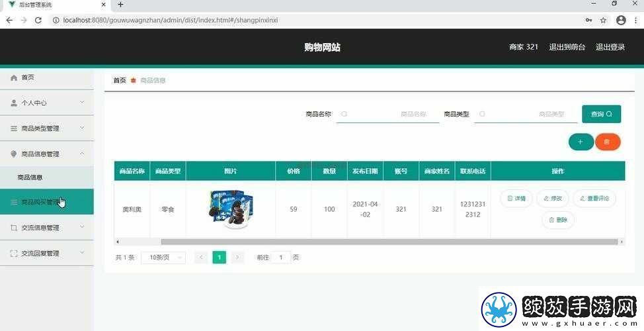Click the next page arrow
The image size is (644, 331).
click(237, 258)
